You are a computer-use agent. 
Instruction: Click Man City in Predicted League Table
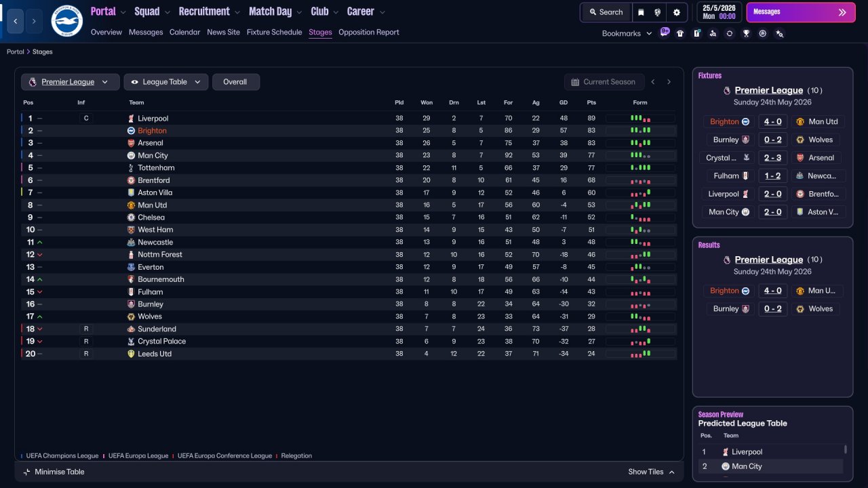pos(747,466)
